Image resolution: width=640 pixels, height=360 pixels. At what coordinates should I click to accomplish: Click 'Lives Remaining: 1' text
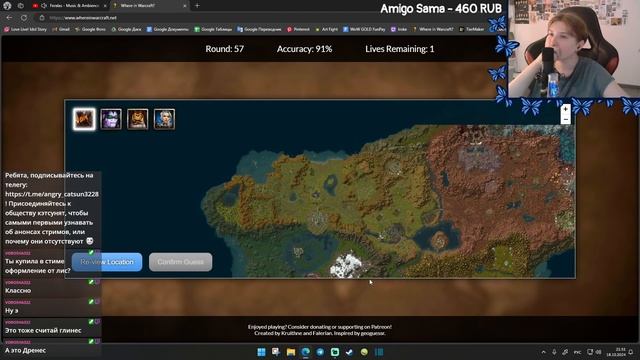tap(400, 49)
